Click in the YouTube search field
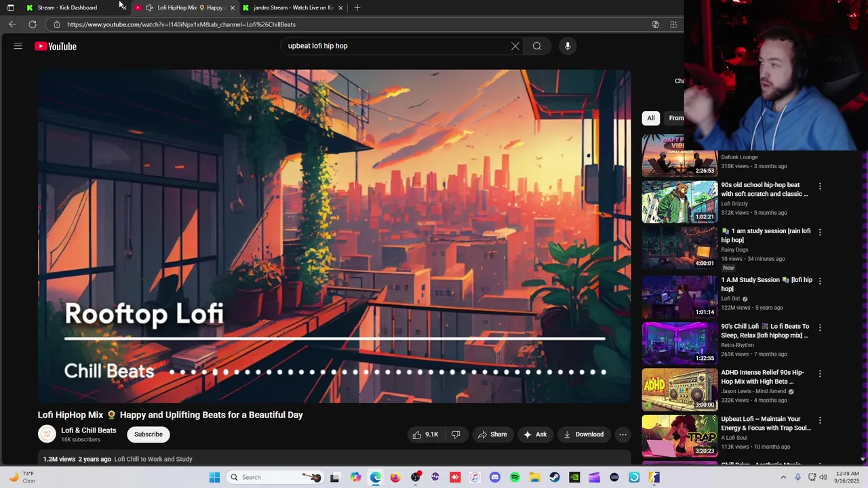 (397, 46)
